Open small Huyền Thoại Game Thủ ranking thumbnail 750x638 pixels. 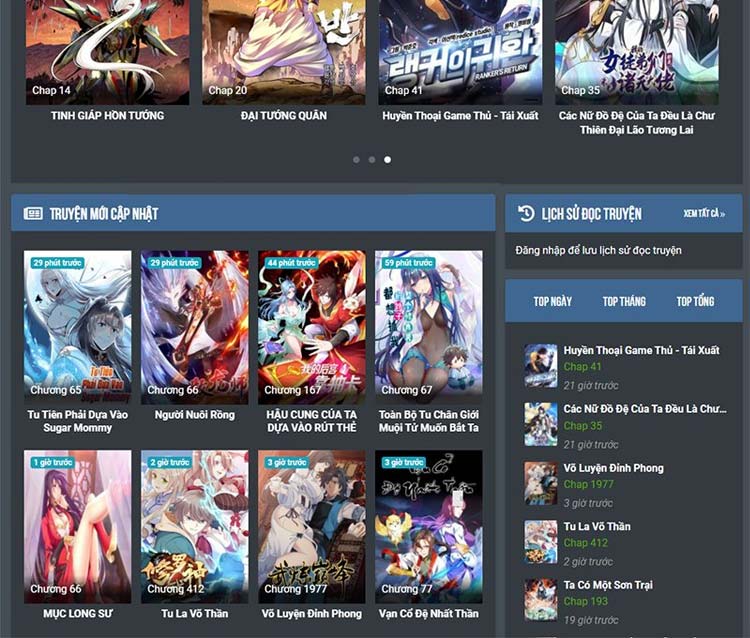[541, 366]
